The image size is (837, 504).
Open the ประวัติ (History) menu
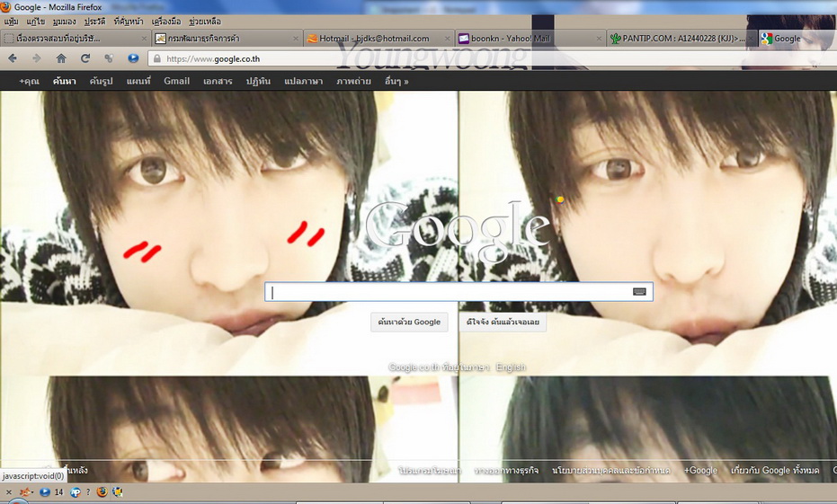click(x=95, y=22)
